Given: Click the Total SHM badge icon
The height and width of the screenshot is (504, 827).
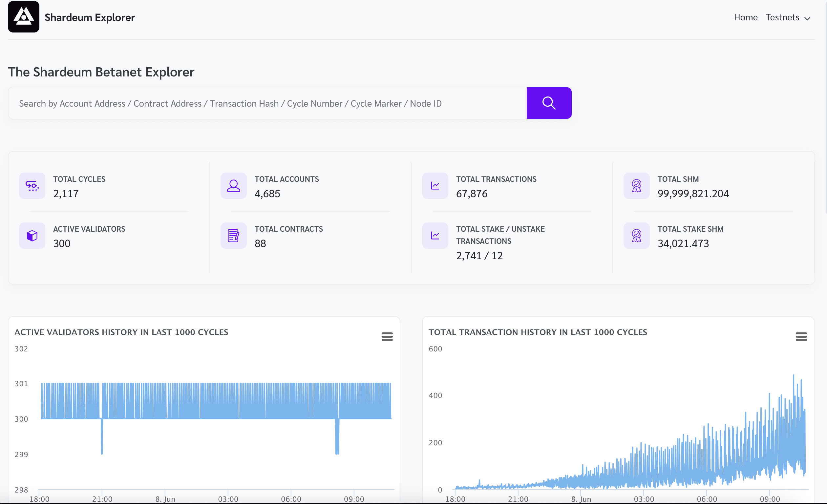Looking at the screenshot, I should pos(636,186).
